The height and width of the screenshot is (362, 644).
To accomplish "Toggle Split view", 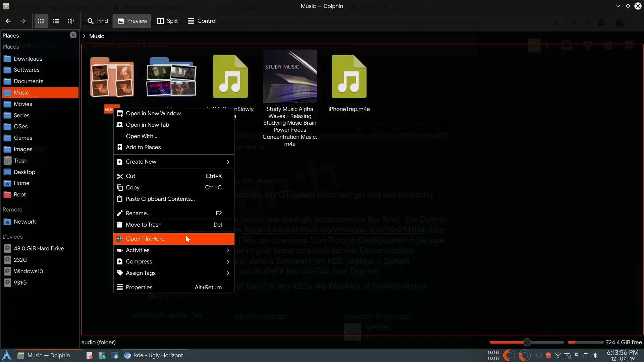I will (167, 21).
